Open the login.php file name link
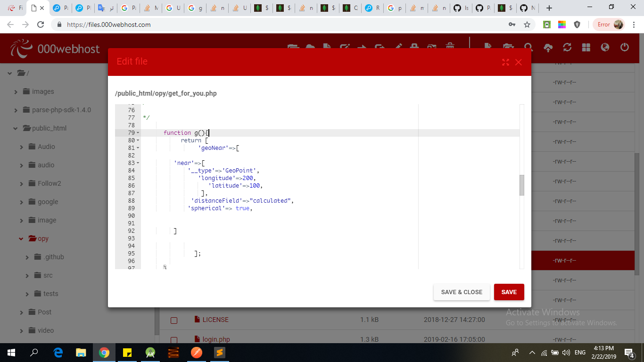This screenshot has height=362, width=644. click(x=216, y=339)
